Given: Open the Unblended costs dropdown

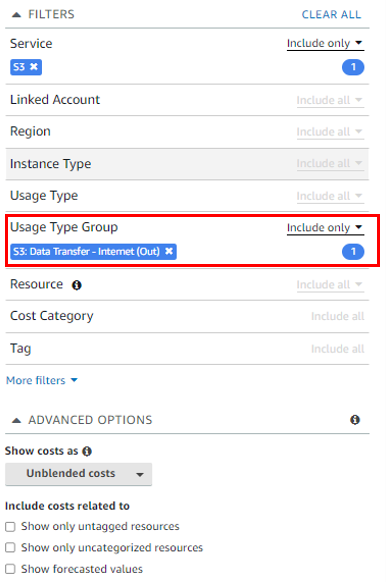Looking at the screenshot, I should click(x=78, y=474).
